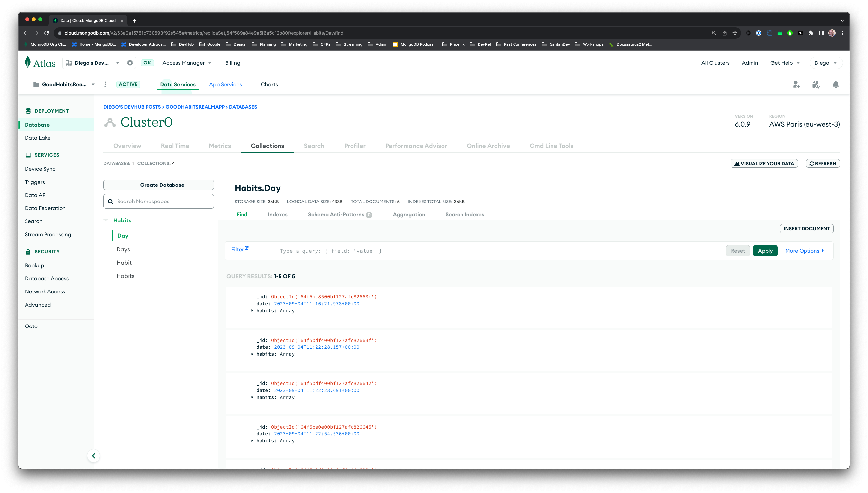Open the All Clusters link
This screenshot has width=868, height=493.
[x=715, y=63]
